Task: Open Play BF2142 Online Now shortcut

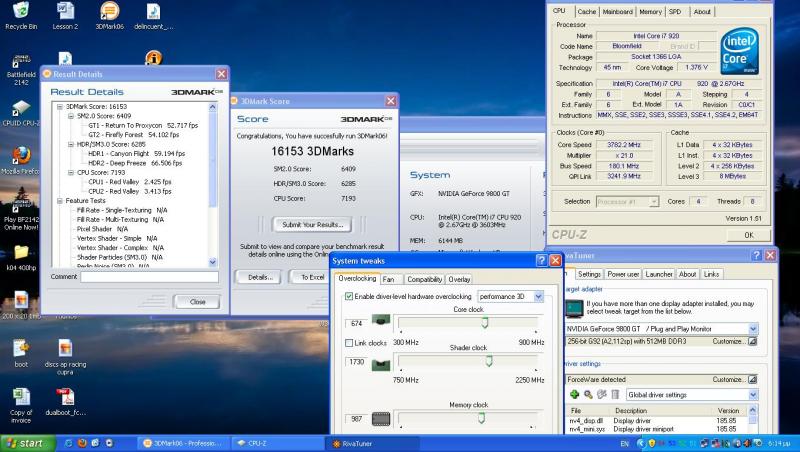Action: click(x=21, y=204)
